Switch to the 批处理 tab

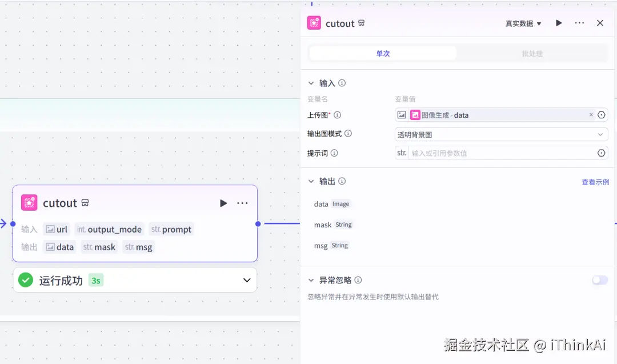click(532, 53)
